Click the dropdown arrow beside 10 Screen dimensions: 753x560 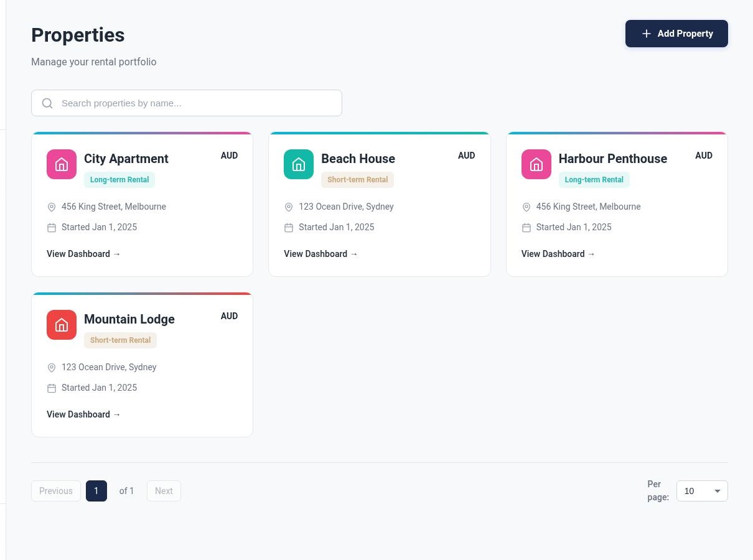click(717, 491)
